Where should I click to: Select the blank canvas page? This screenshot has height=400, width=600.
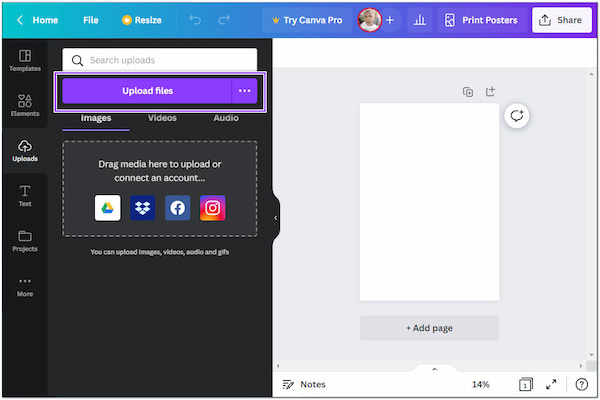pos(429,202)
